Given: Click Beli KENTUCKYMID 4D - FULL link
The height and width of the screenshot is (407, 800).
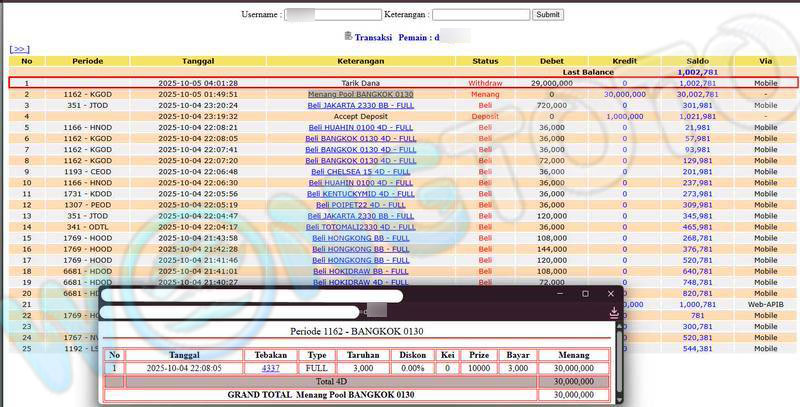Looking at the screenshot, I should click(x=360, y=194).
